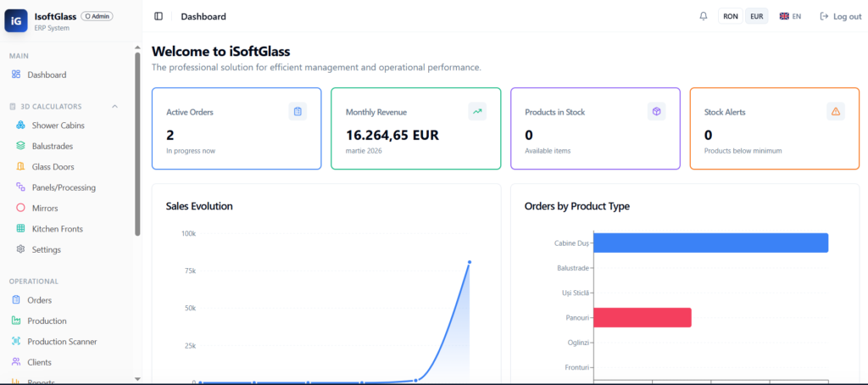Open the EN language selector

[790, 16]
